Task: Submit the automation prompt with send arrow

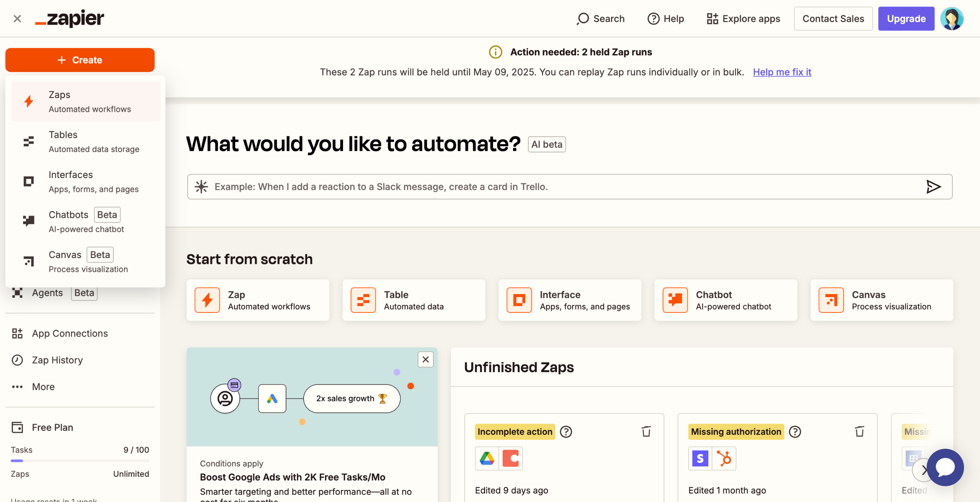Action: tap(933, 187)
